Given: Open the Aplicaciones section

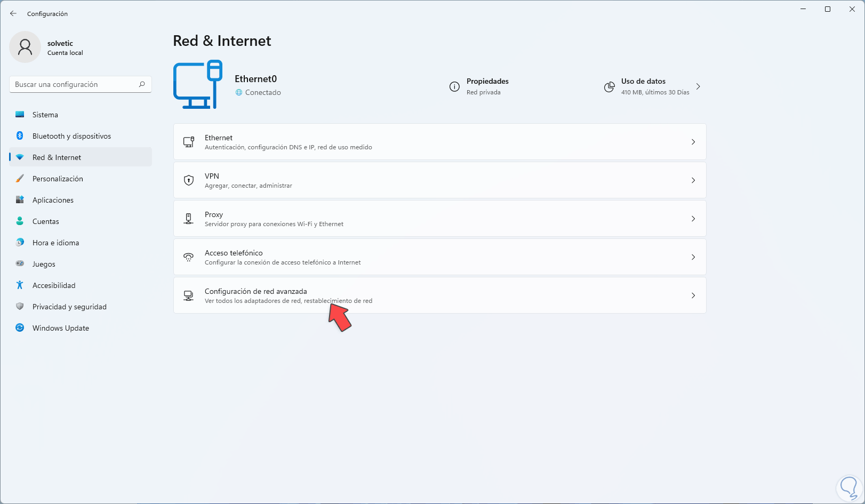Looking at the screenshot, I should [81, 200].
